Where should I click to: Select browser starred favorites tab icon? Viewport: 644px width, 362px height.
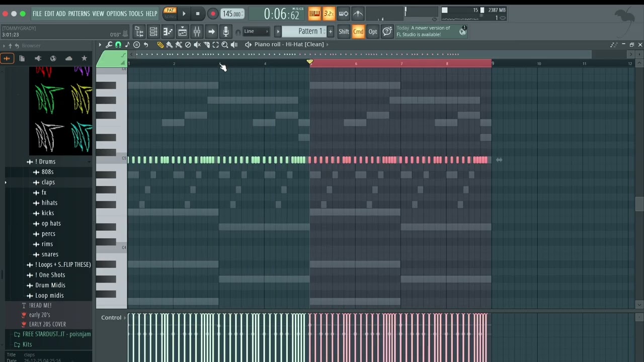84,58
